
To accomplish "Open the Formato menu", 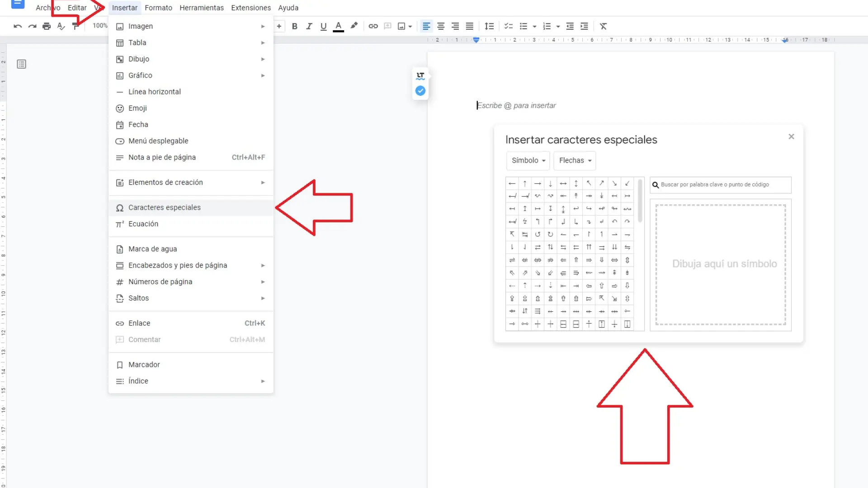I will [158, 8].
